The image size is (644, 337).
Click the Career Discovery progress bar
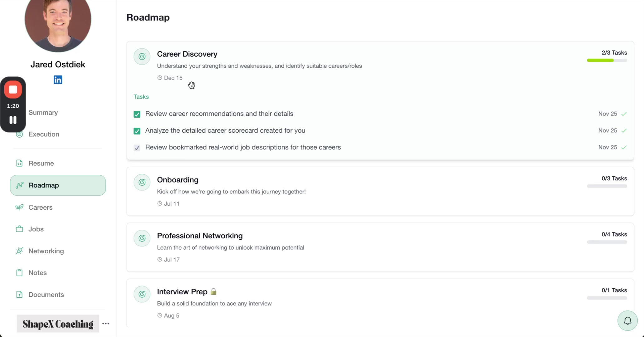tap(607, 60)
